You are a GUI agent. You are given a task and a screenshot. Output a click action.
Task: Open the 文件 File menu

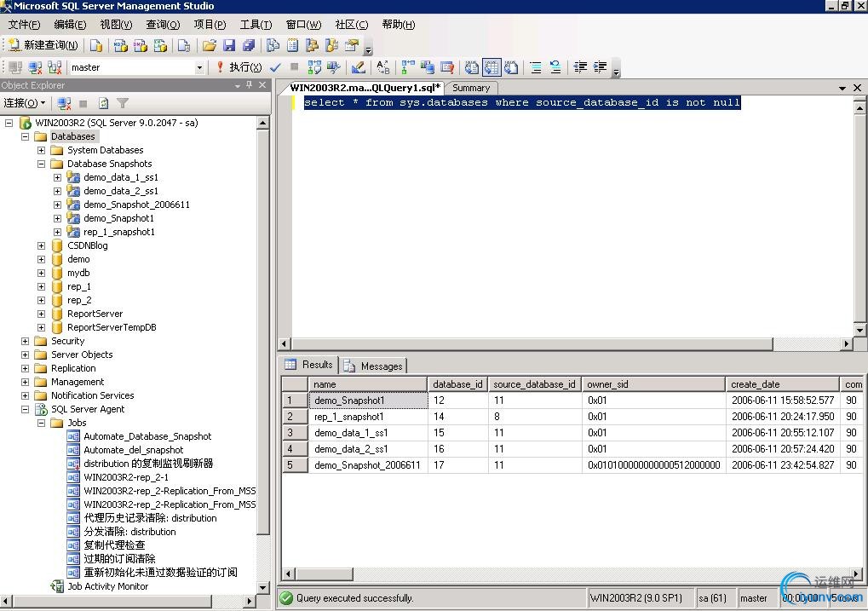pyautogui.click(x=25, y=25)
